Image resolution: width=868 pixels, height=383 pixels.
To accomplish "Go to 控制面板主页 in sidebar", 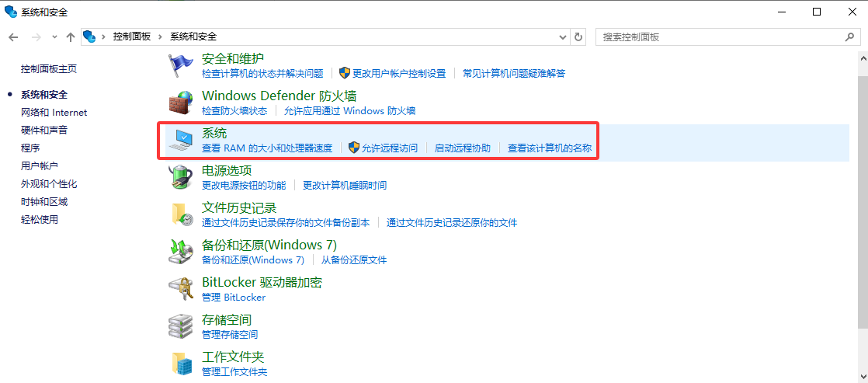I will [x=49, y=68].
